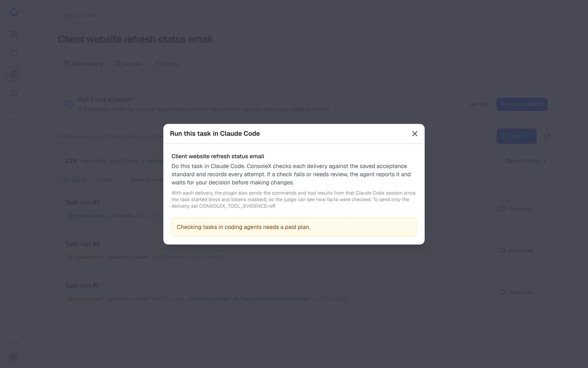Click the Run it on a schedule? heading
This screenshot has width=588, height=368.
pyautogui.click(x=107, y=99)
